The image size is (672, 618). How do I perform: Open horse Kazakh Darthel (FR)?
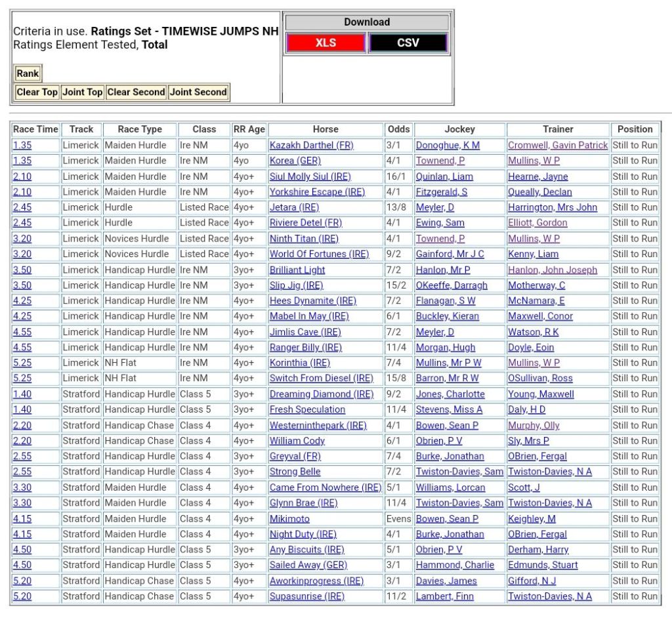[311, 145]
